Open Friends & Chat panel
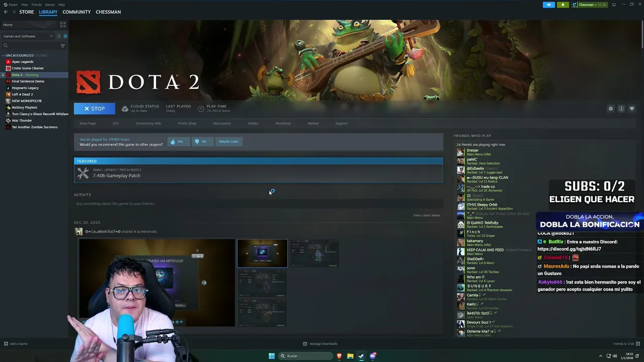The height and width of the screenshot is (362, 644). tap(626, 344)
